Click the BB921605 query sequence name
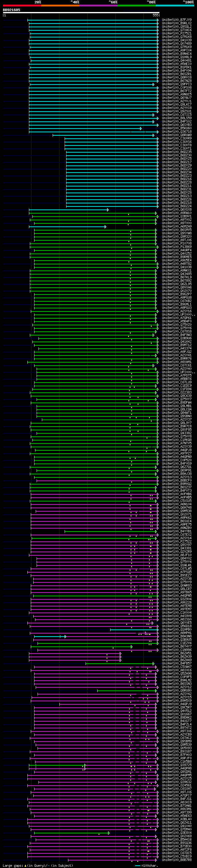The height and width of the screenshot is (868, 197). tap(11, 10)
